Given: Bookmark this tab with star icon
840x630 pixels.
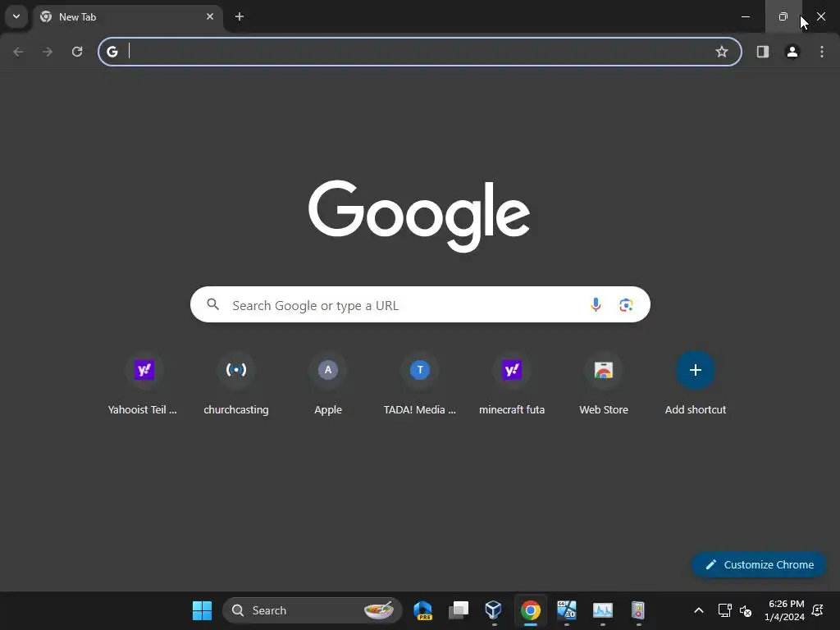Looking at the screenshot, I should [x=722, y=52].
